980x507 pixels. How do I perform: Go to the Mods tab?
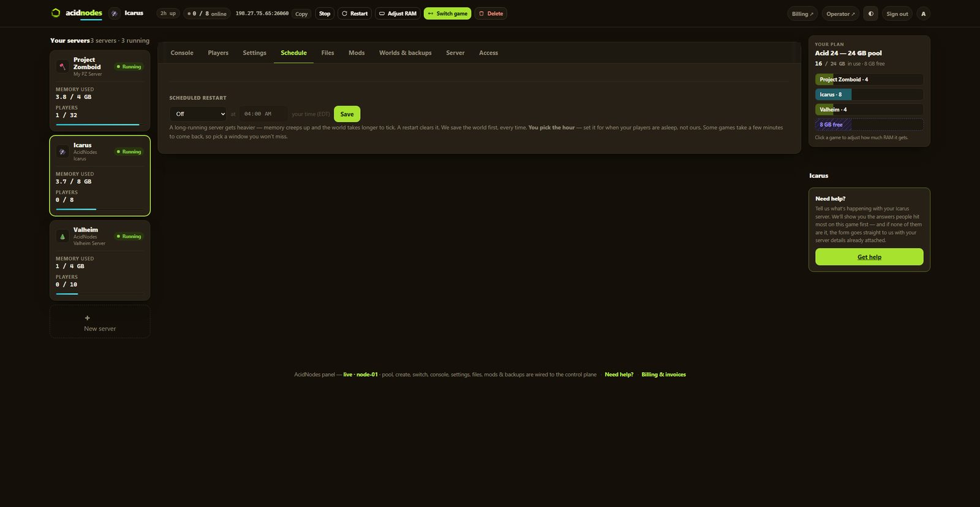click(x=356, y=53)
